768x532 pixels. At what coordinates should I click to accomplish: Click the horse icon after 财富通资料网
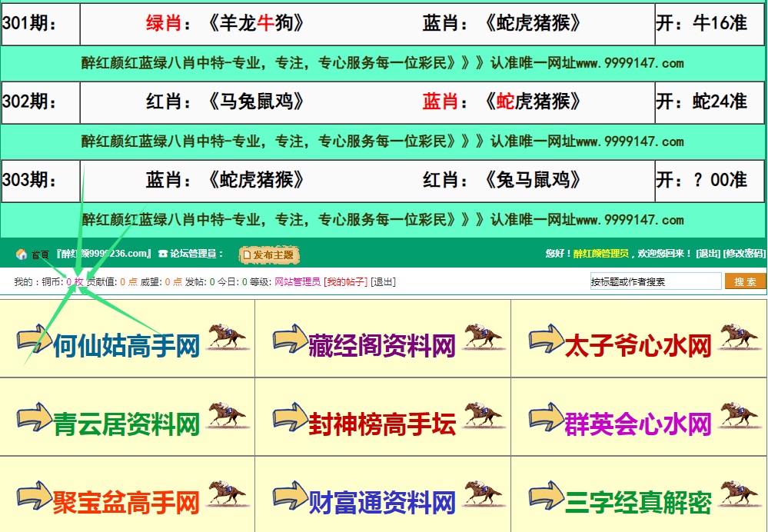(482, 494)
